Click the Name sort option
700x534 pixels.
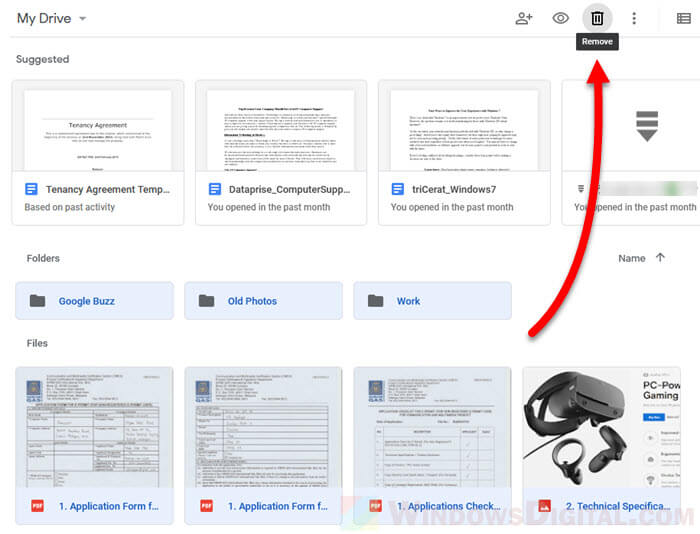click(x=631, y=258)
